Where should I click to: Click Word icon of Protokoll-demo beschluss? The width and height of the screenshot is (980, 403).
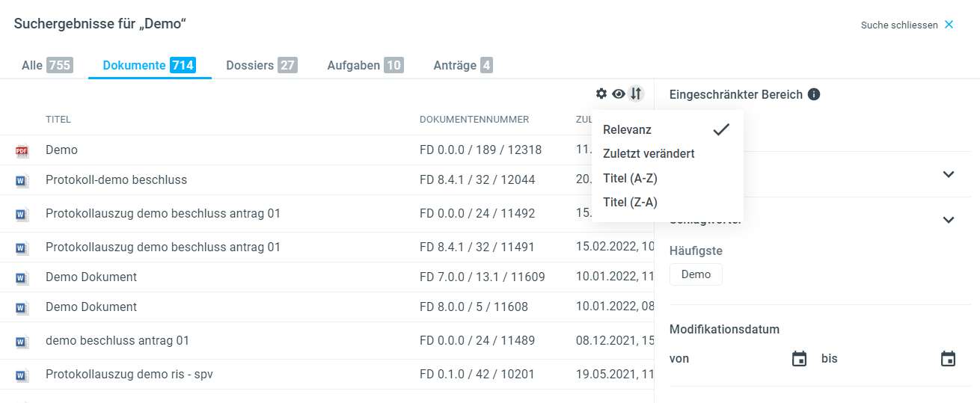point(22,180)
